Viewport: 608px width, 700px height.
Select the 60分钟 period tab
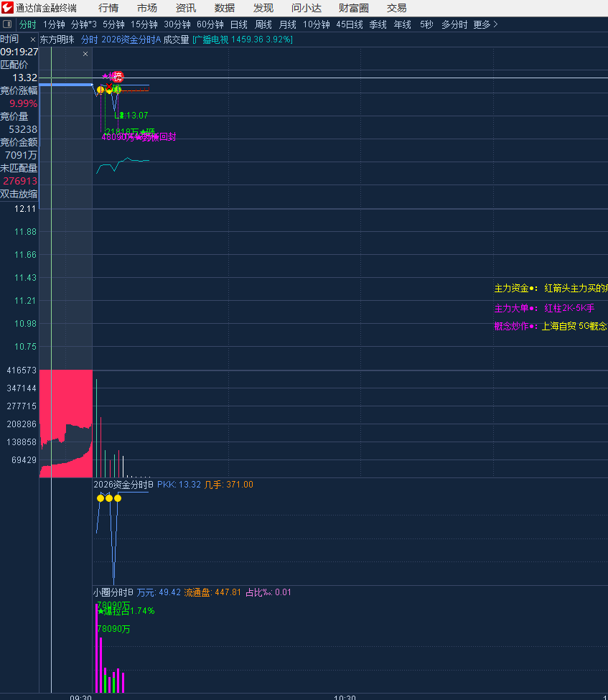tap(210, 24)
